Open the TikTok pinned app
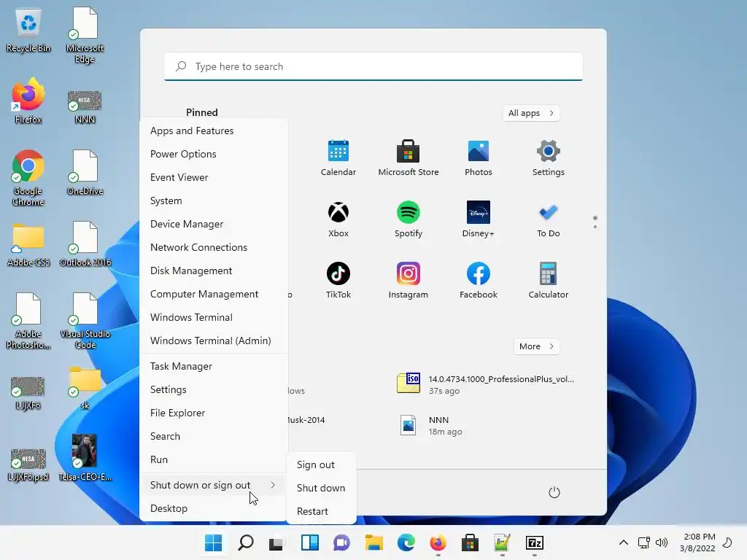The width and height of the screenshot is (747, 560). [x=338, y=281]
